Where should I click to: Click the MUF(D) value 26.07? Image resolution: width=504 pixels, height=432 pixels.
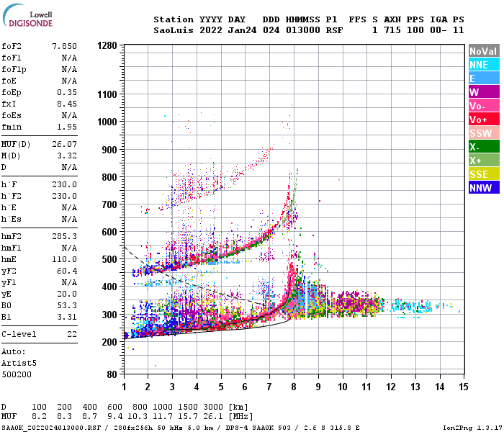64,144
